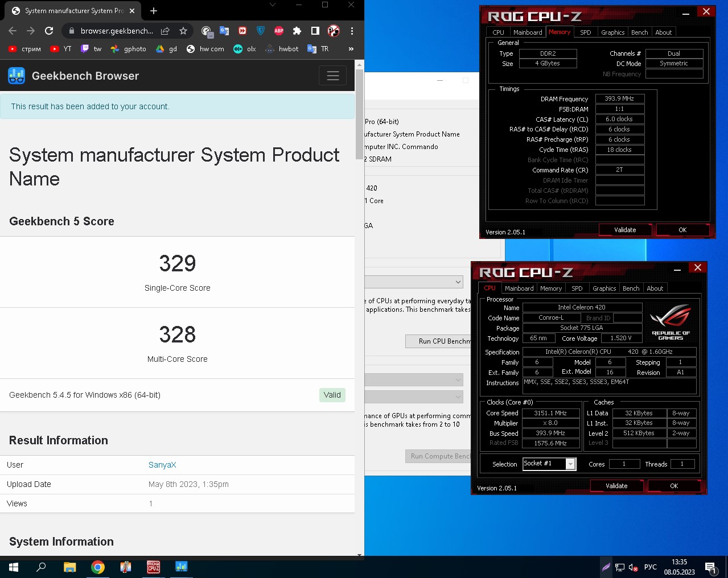This screenshot has width=728, height=578.
Task: Click the Core Speed value 3151.1 MHz
Action: pos(550,413)
